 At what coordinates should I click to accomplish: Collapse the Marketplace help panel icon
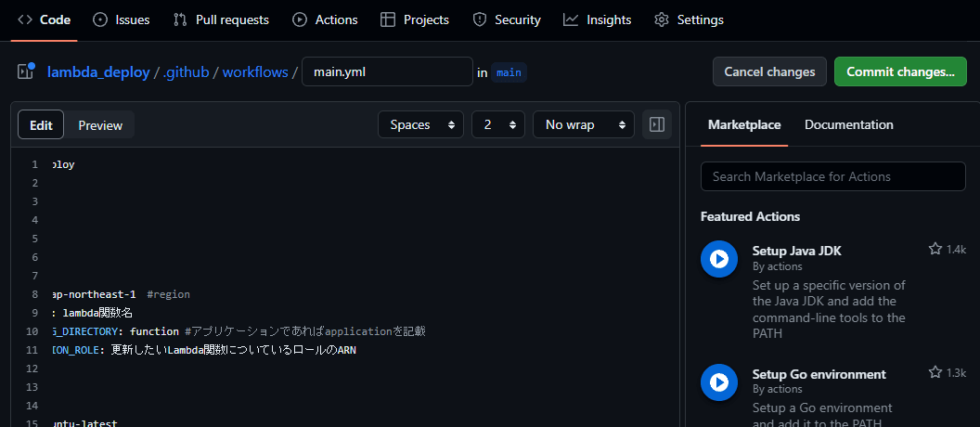click(657, 124)
